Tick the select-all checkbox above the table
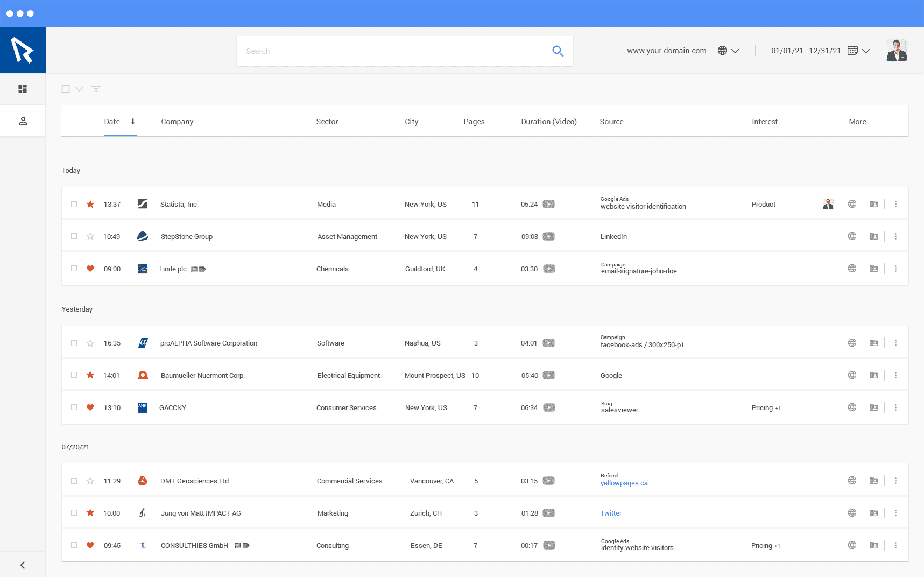Screen dimensions: 924x577 pos(66,89)
